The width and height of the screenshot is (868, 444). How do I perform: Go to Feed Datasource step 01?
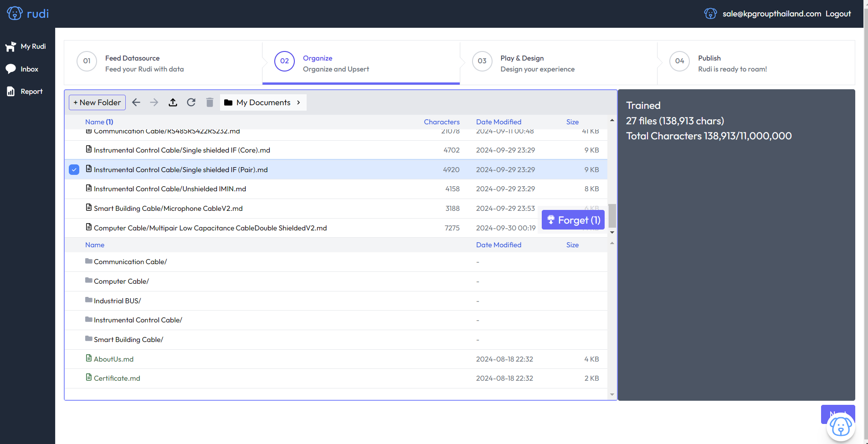click(163, 62)
